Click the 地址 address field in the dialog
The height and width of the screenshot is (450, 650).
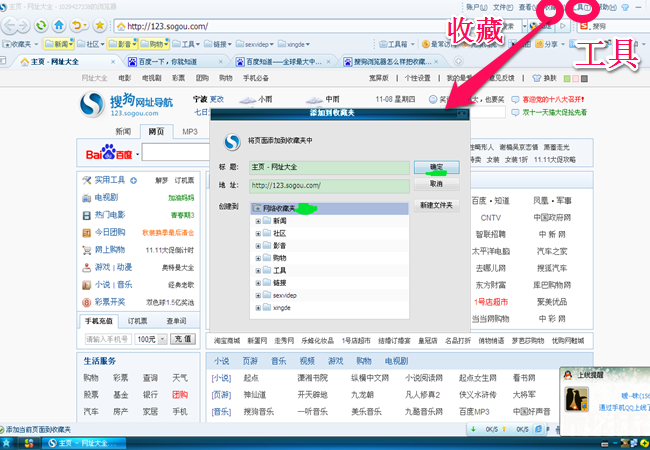(x=329, y=186)
